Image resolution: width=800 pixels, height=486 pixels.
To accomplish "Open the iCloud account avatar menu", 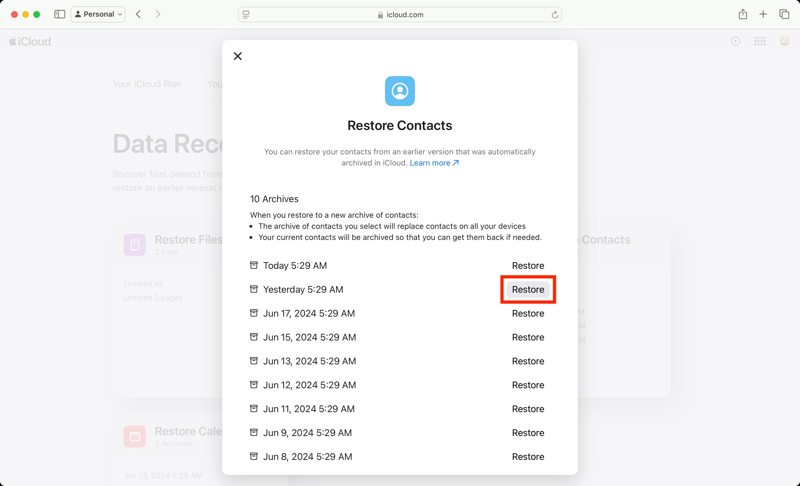I will click(784, 41).
